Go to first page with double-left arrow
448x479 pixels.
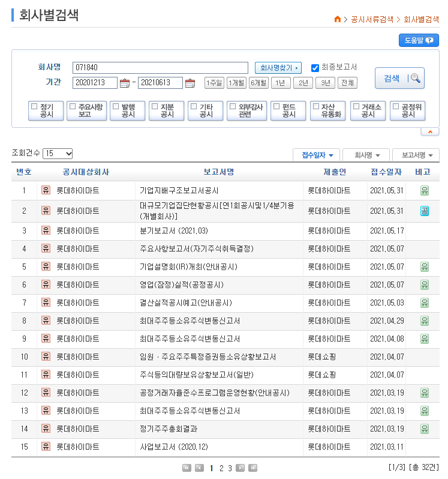(187, 468)
